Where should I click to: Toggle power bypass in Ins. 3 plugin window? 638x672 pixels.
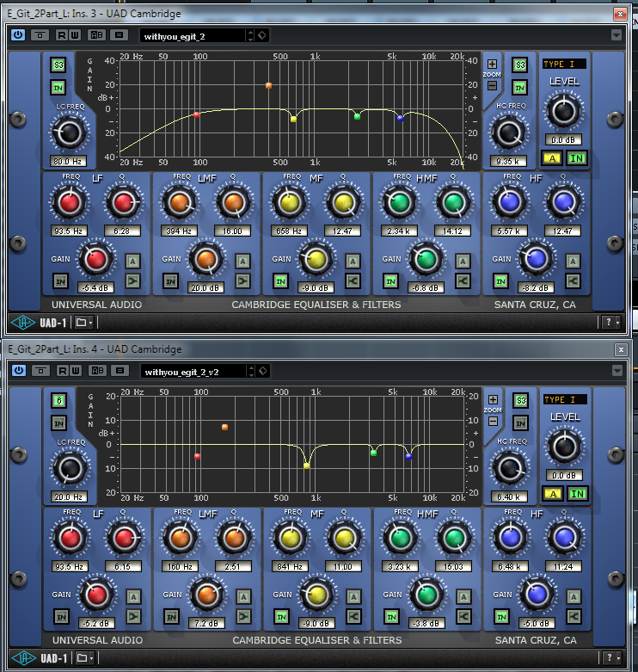(x=18, y=35)
